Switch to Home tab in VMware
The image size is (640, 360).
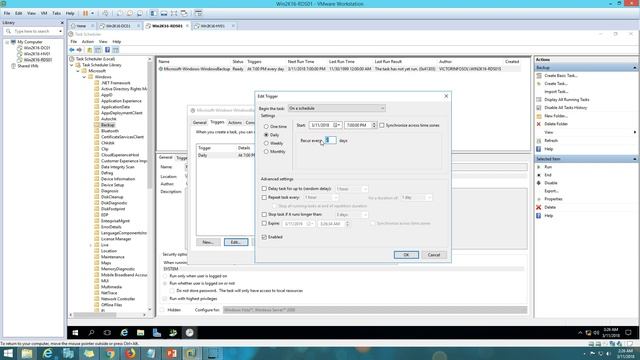[81, 26]
